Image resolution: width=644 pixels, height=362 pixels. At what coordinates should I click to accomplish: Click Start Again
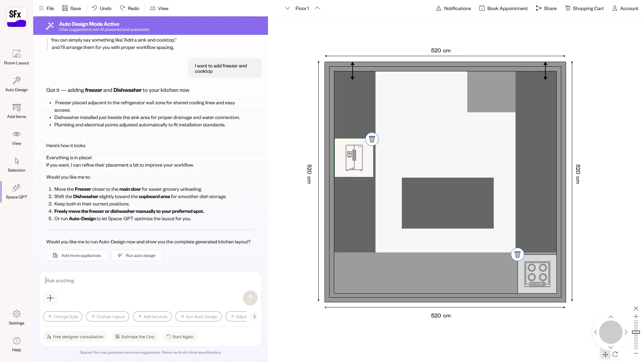pos(180,337)
